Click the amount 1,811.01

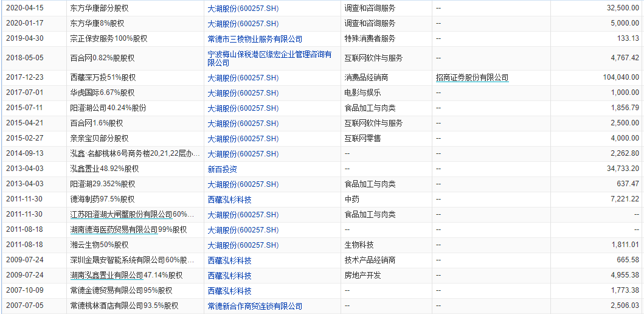click(625, 245)
